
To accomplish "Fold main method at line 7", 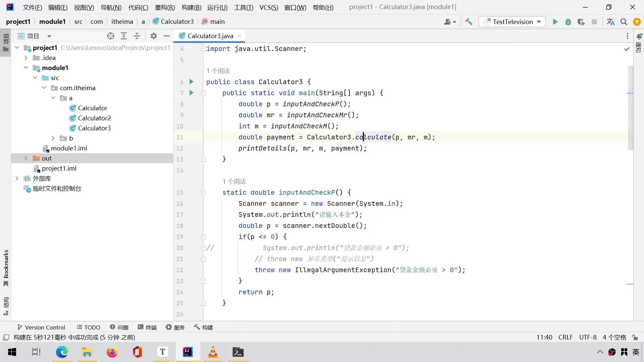I will (x=204, y=93).
